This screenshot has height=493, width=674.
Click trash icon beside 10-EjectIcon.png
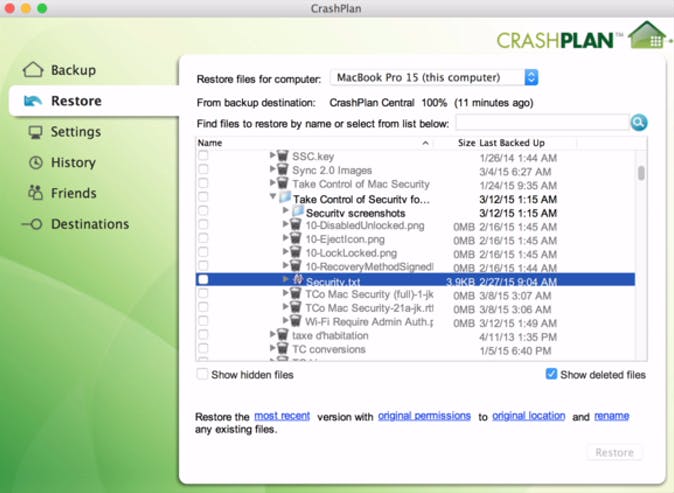pos(295,238)
